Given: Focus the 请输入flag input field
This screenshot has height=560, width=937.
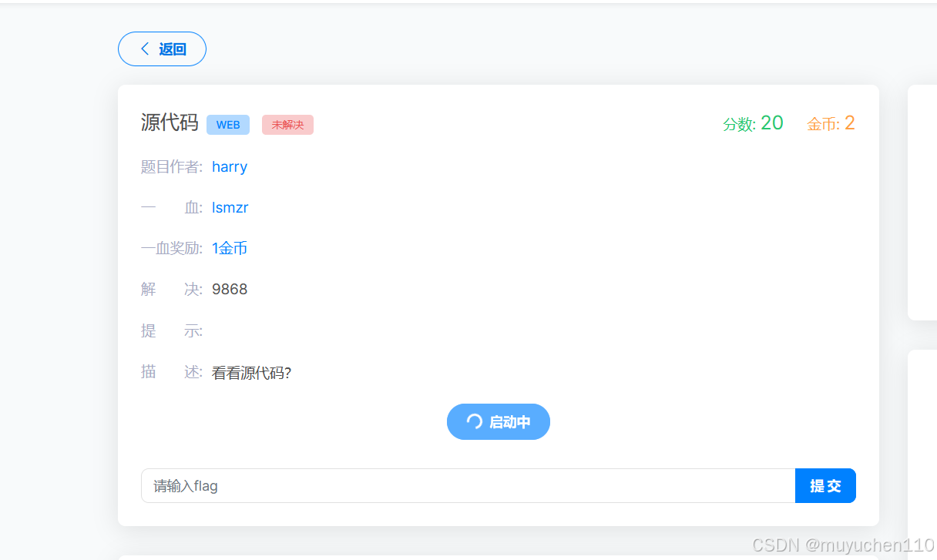Looking at the screenshot, I should click(468, 486).
